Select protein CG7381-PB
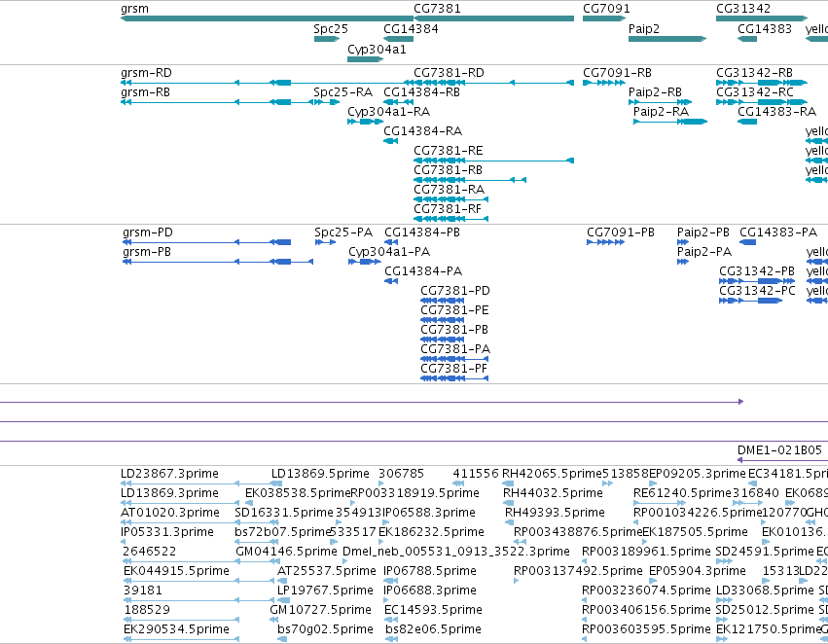 [454, 330]
